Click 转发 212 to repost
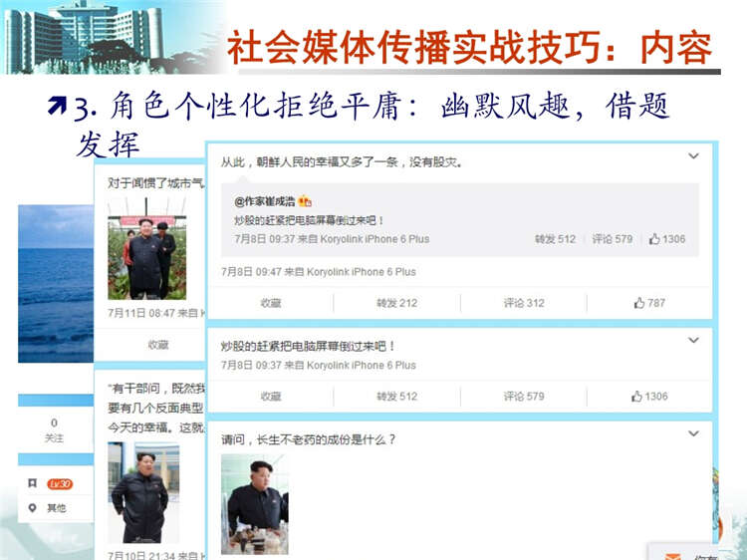The height and width of the screenshot is (560, 747). [396, 303]
